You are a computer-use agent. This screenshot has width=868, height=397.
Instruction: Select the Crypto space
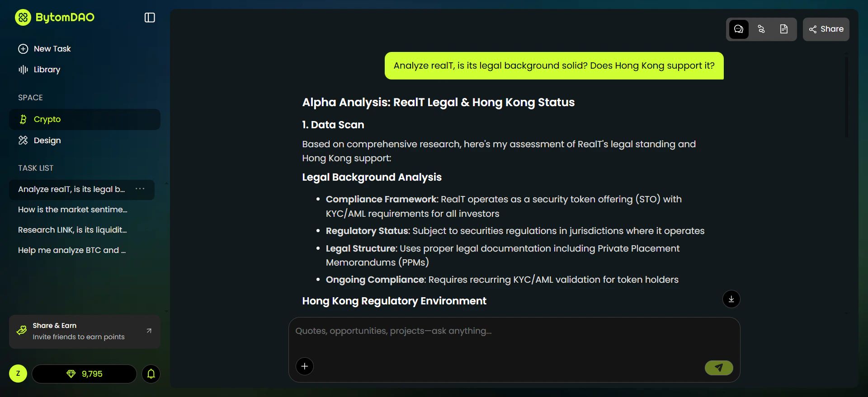click(85, 119)
